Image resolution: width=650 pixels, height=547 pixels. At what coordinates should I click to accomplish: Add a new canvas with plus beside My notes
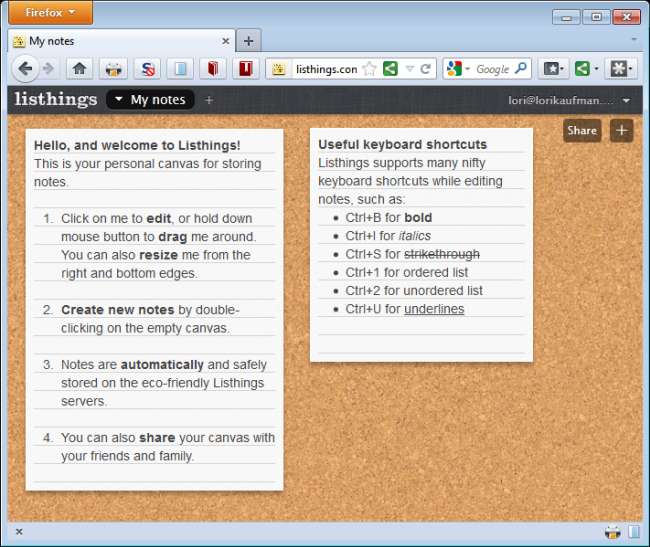click(x=209, y=100)
